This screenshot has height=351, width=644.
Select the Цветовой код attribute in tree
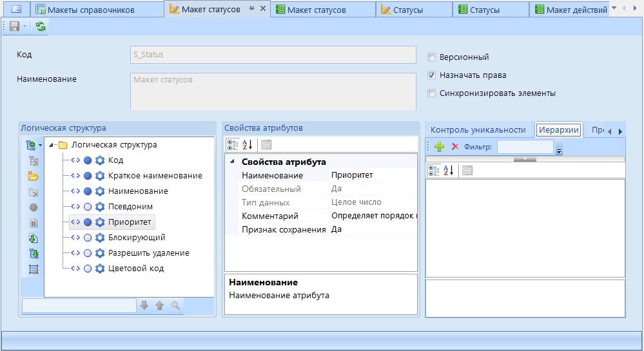[135, 268]
